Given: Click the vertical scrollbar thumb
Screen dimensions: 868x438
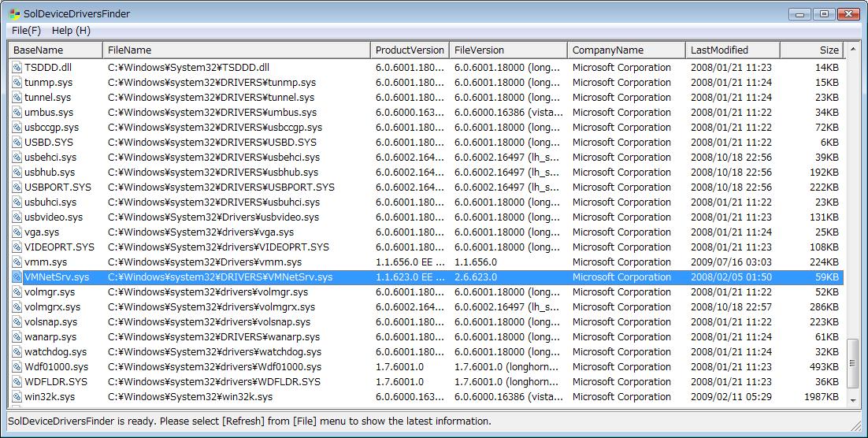Looking at the screenshot, I should tap(852, 362).
